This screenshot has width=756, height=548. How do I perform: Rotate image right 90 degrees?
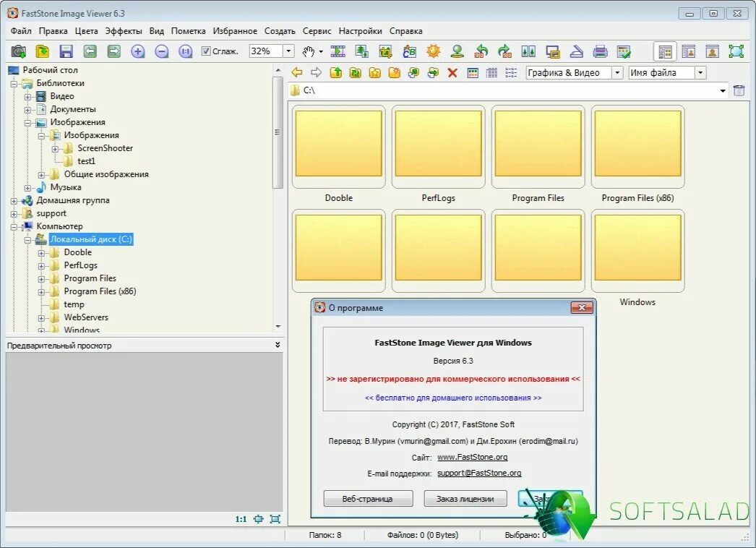[504, 51]
